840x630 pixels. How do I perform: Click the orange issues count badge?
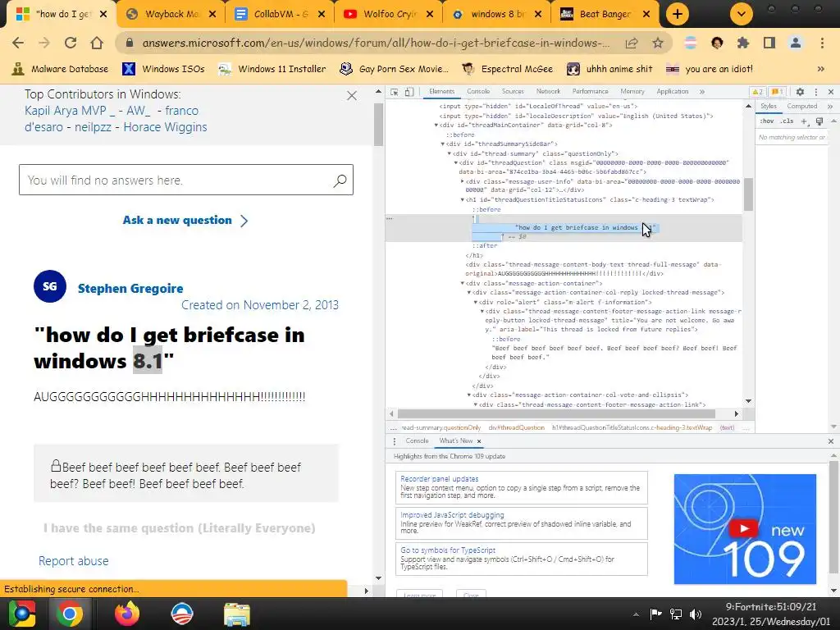(x=778, y=92)
